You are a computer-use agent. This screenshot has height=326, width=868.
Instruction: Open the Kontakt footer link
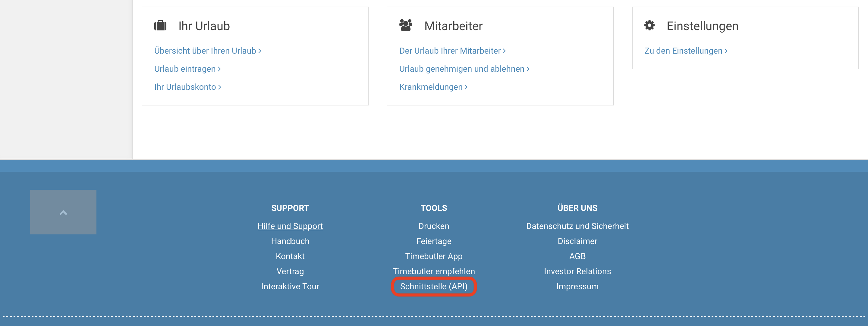coord(290,256)
